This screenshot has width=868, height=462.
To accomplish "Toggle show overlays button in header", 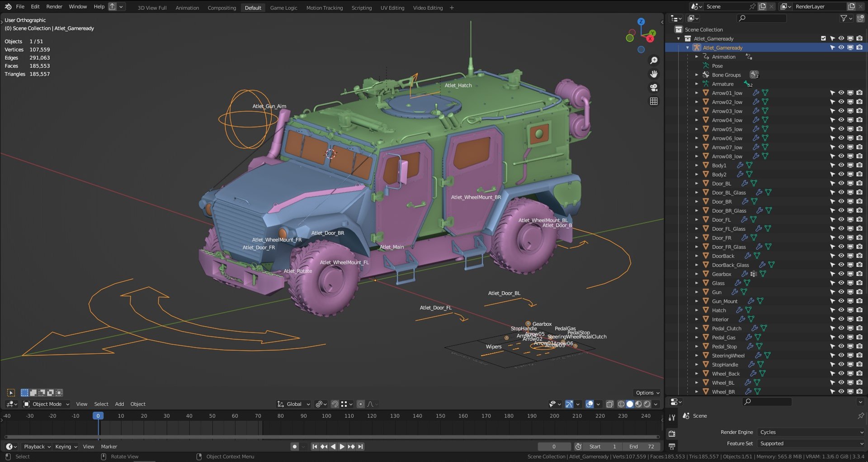I will point(590,404).
